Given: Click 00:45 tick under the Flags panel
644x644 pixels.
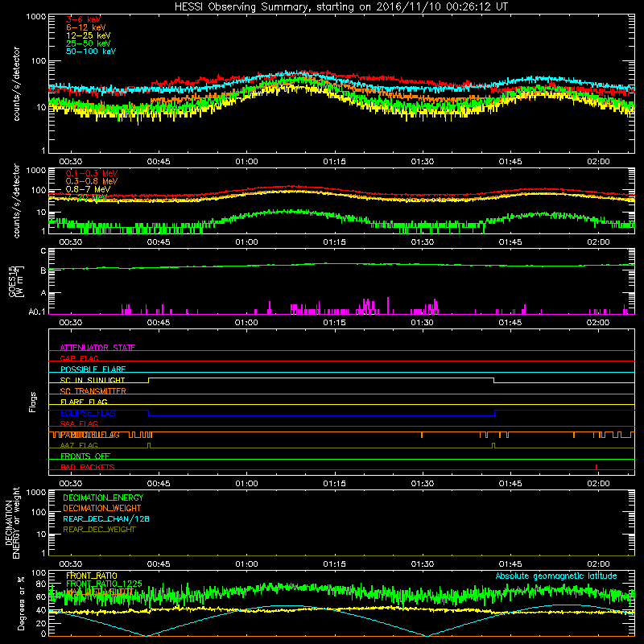Looking at the screenshot, I should click(159, 484).
